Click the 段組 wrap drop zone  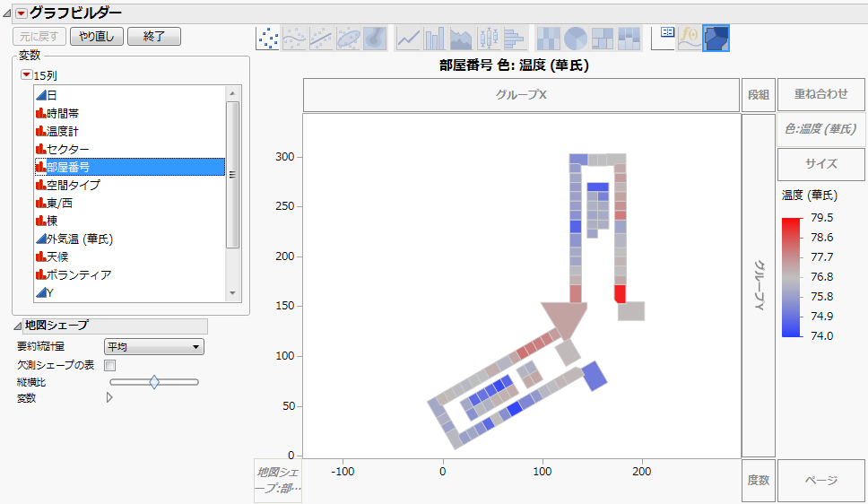coord(759,95)
